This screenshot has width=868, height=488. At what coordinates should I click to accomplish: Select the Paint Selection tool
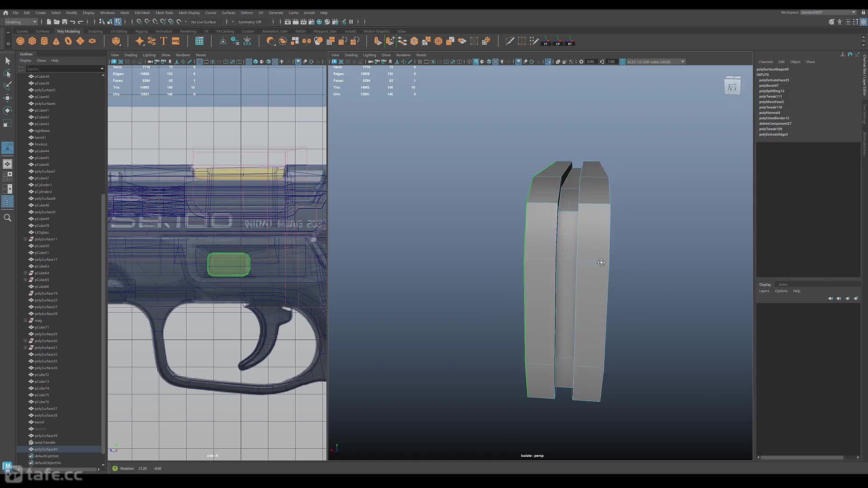(7, 85)
